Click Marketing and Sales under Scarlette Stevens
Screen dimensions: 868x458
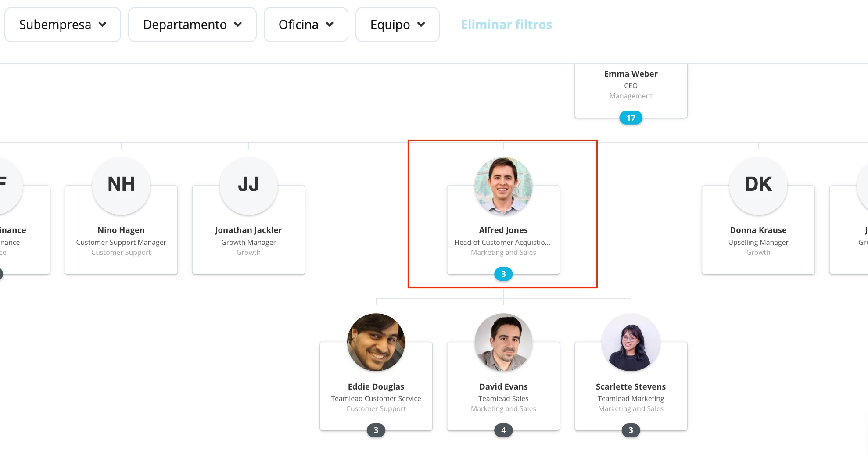pos(631,409)
